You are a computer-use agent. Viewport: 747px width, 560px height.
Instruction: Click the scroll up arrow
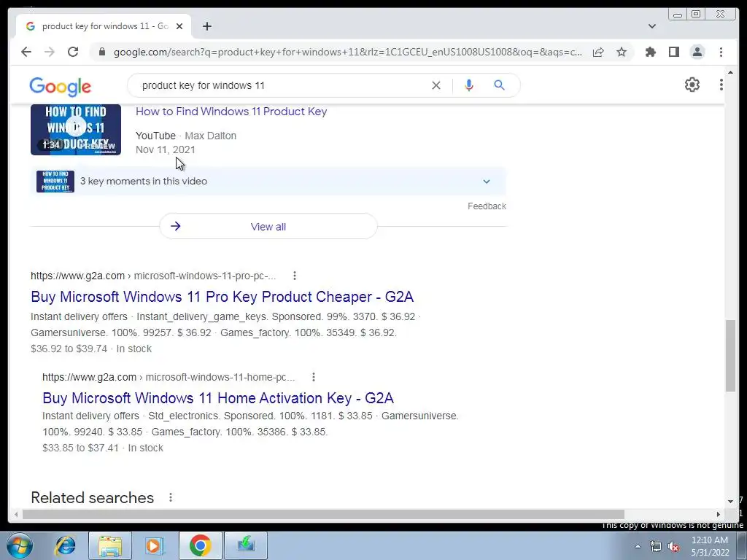point(730,72)
